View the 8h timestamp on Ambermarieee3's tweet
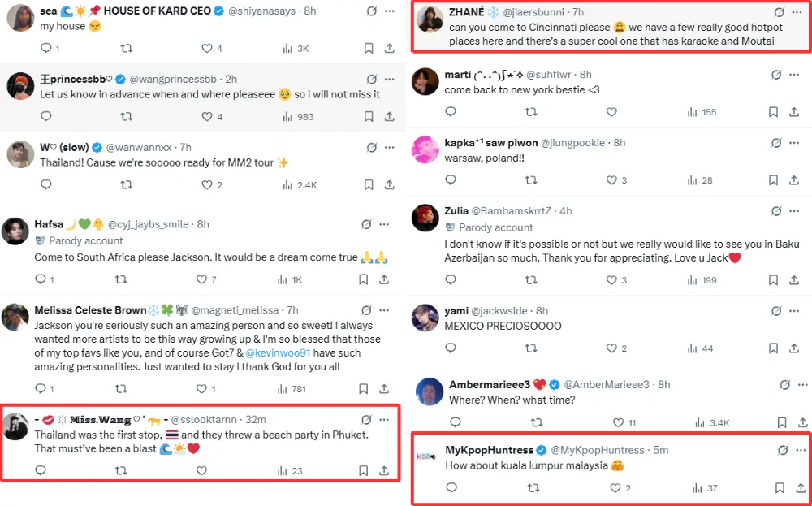The width and height of the screenshot is (812, 506). pos(664,384)
